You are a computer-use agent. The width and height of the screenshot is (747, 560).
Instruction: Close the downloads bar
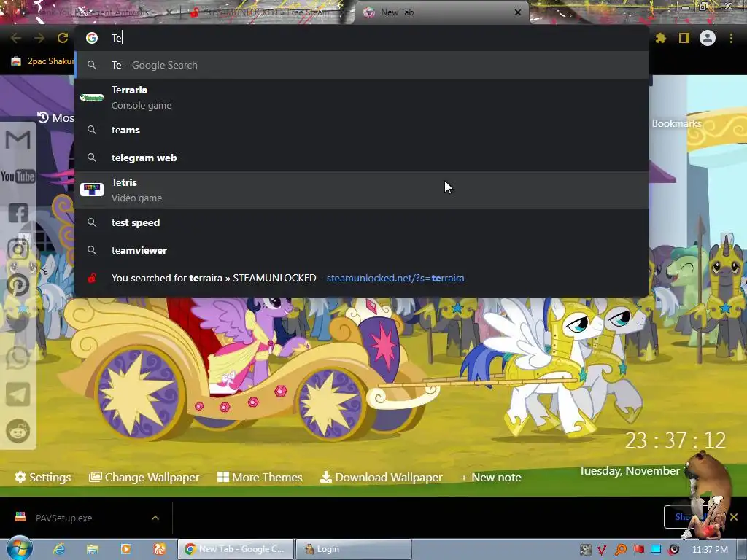(734, 517)
